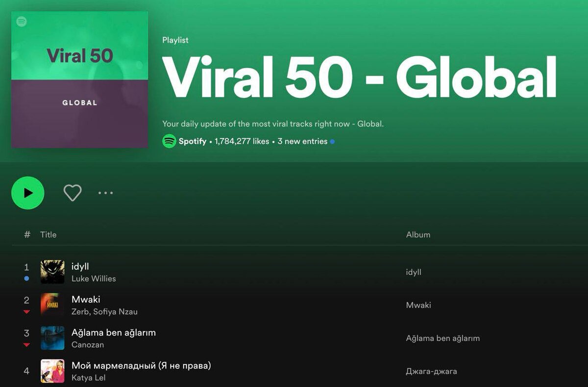Click the Viral 50 playlist cover art

tap(80, 80)
